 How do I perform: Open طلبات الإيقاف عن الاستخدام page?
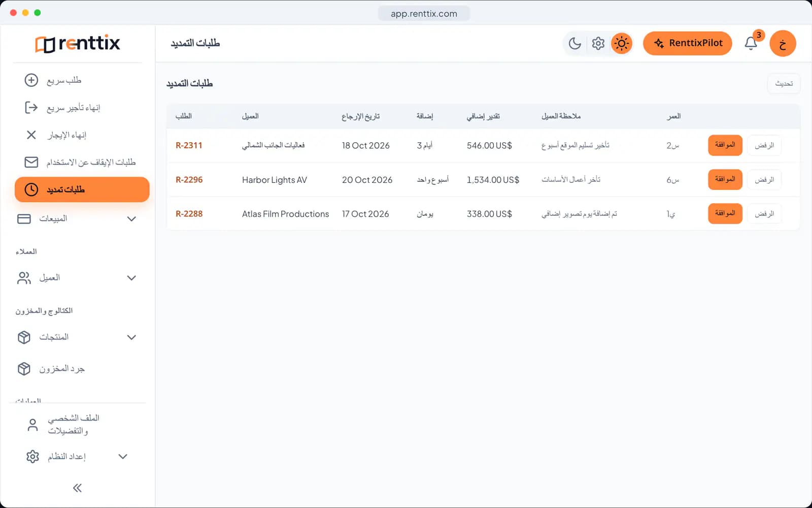pos(82,162)
